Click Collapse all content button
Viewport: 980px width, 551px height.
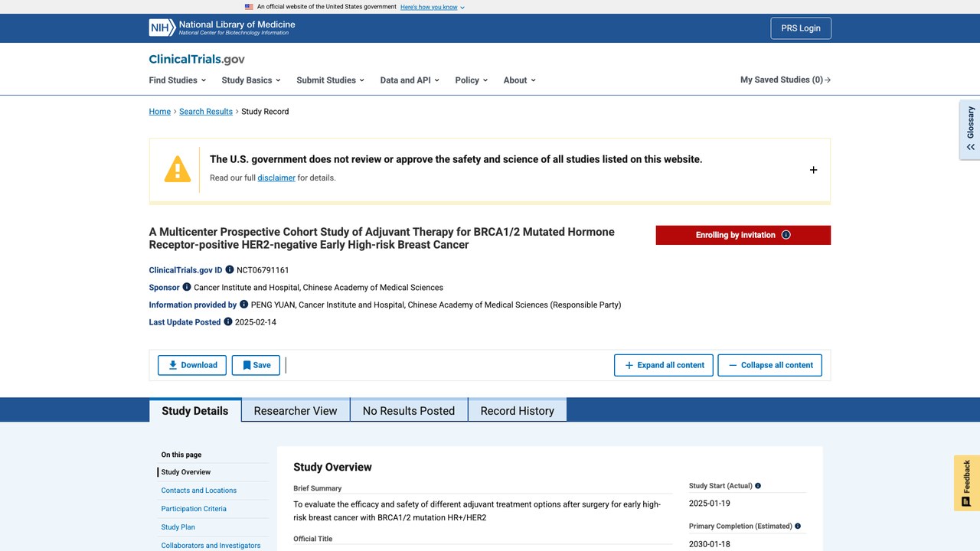click(x=770, y=365)
